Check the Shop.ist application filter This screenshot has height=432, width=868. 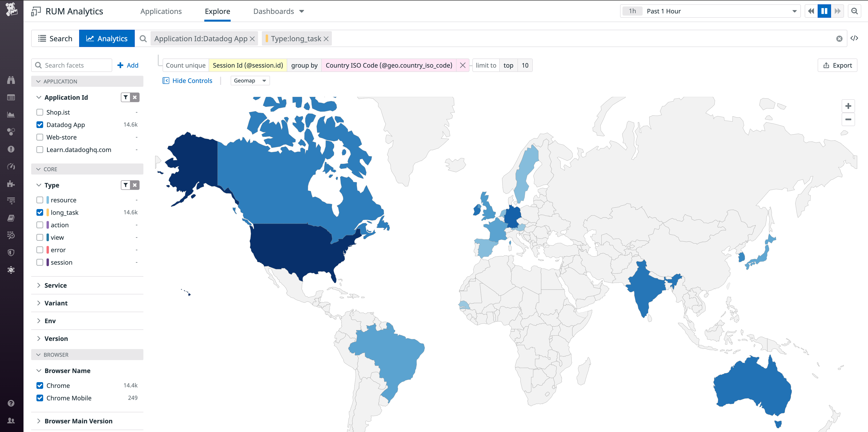(40, 112)
